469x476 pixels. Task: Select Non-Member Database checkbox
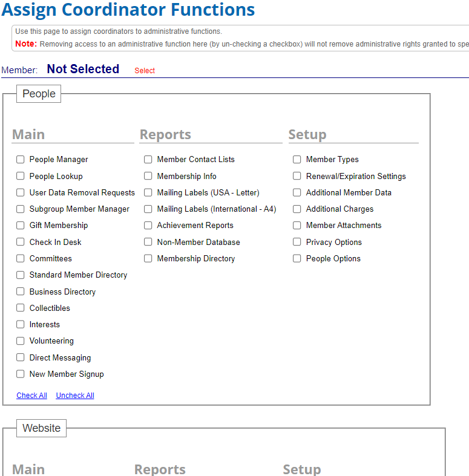(x=148, y=242)
